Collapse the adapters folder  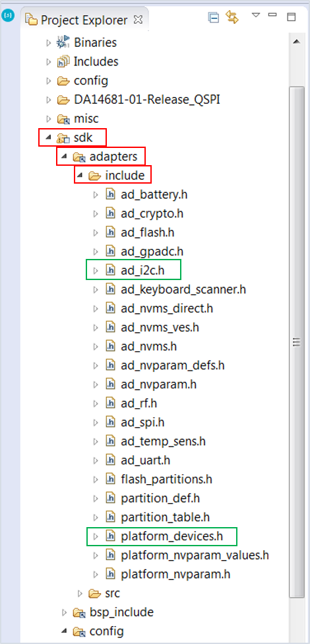point(65,157)
